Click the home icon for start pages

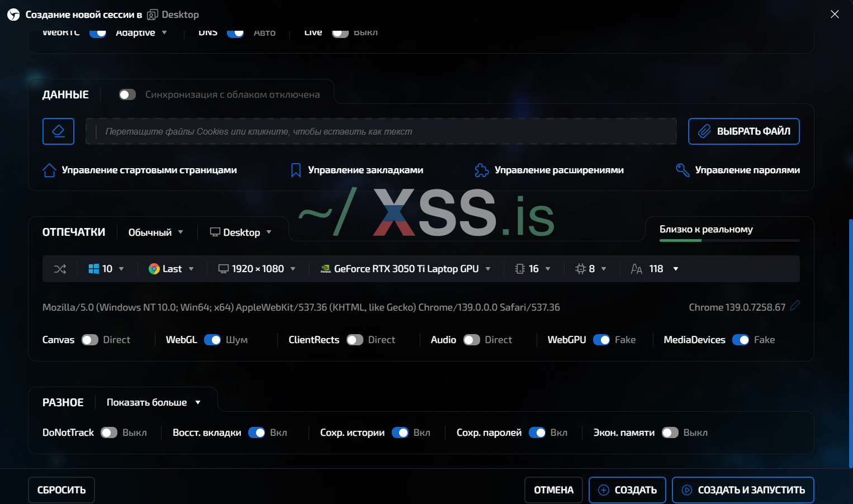[49, 170]
